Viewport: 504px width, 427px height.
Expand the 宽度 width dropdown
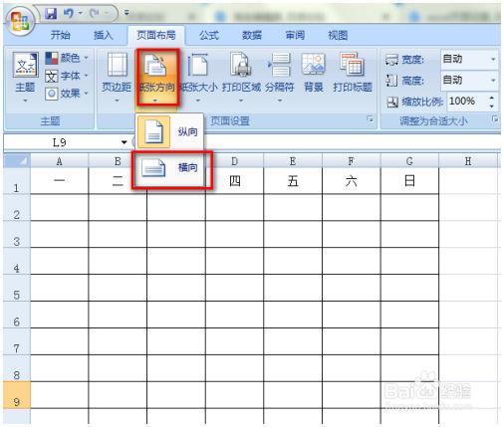point(493,59)
